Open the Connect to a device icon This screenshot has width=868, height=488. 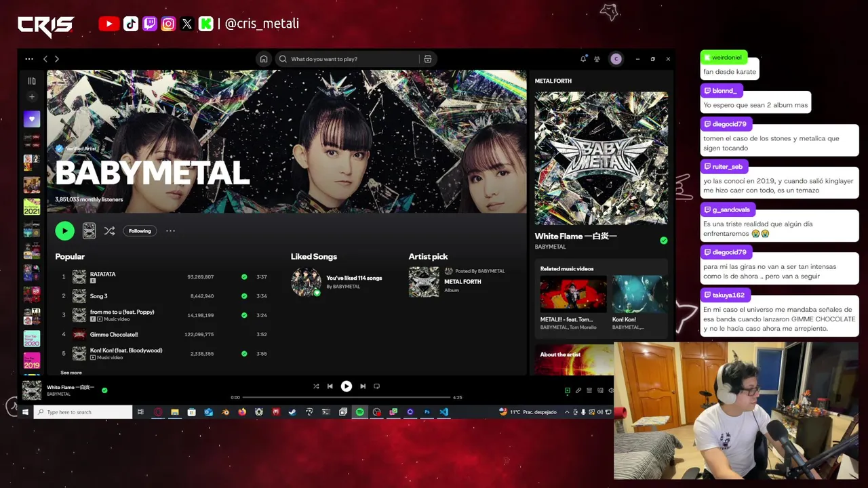click(600, 390)
